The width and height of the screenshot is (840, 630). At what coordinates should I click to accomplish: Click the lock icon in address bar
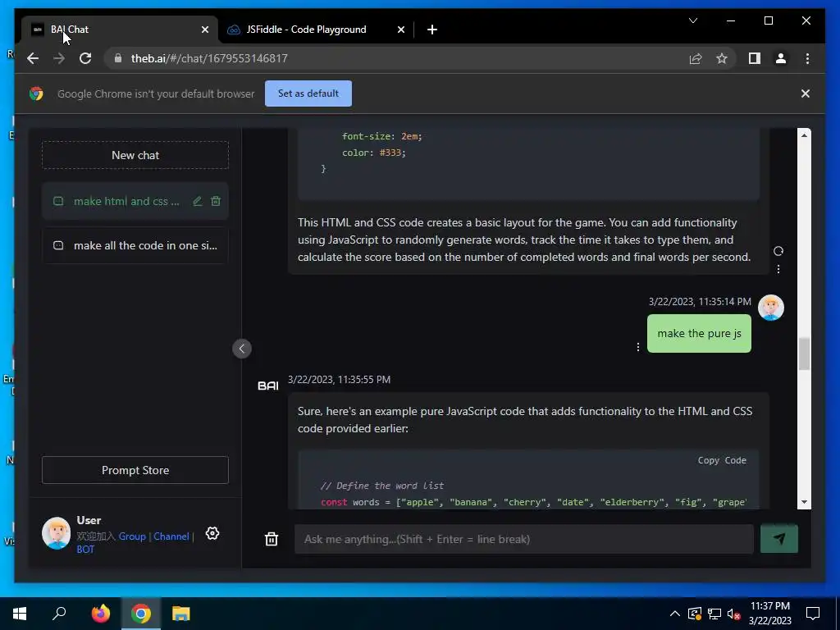click(118, 58)
